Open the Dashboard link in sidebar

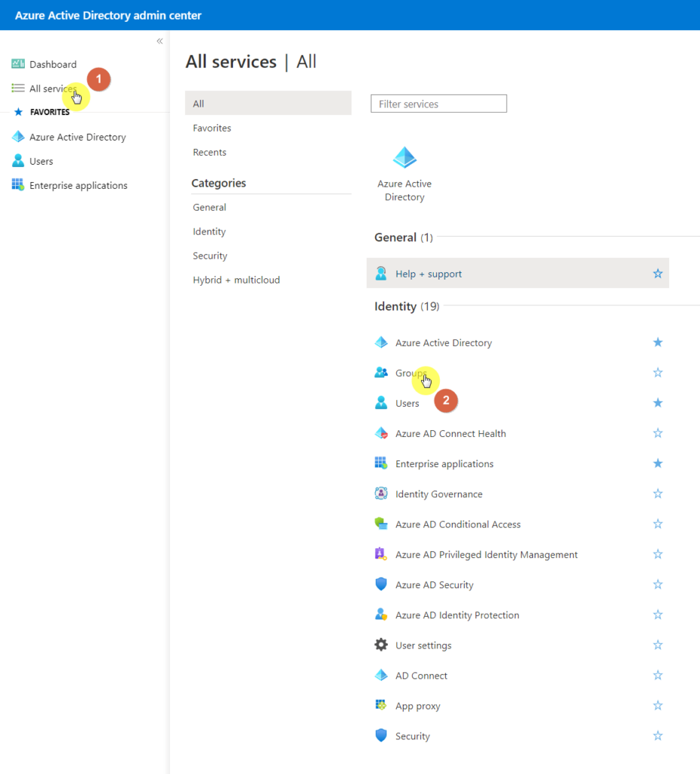click(53, 64)
